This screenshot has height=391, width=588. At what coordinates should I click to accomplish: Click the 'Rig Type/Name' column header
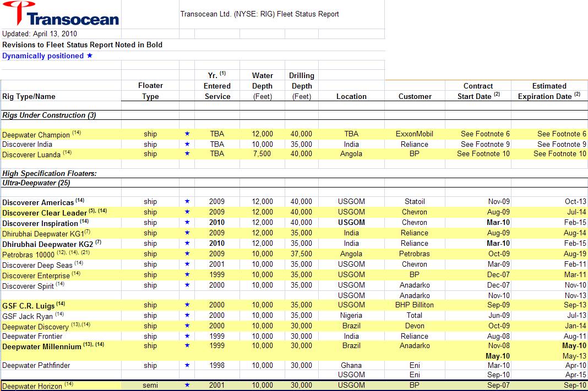[29, 96]
